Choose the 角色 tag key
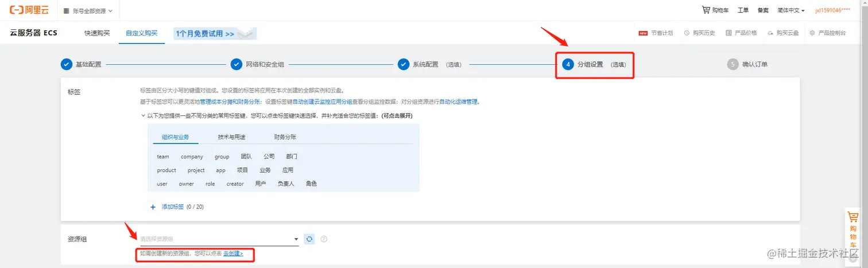Viewport: 868px width, 268px height. pos(311,184)
